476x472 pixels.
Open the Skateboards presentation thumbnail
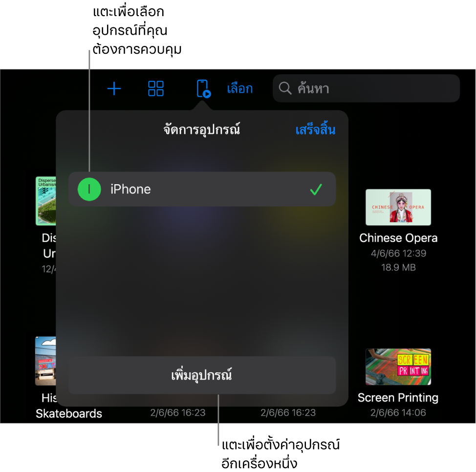click(45, 361)
